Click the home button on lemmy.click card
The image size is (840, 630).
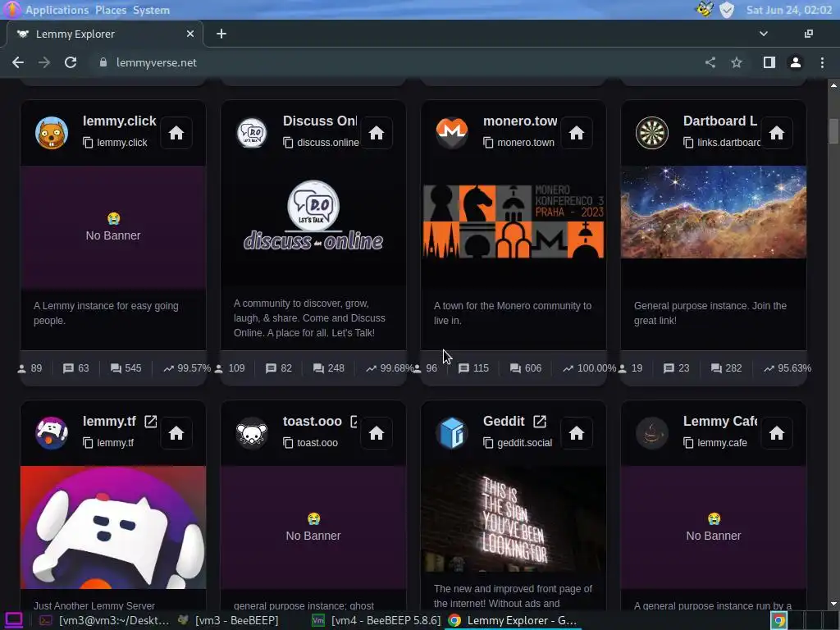[176, 133]
